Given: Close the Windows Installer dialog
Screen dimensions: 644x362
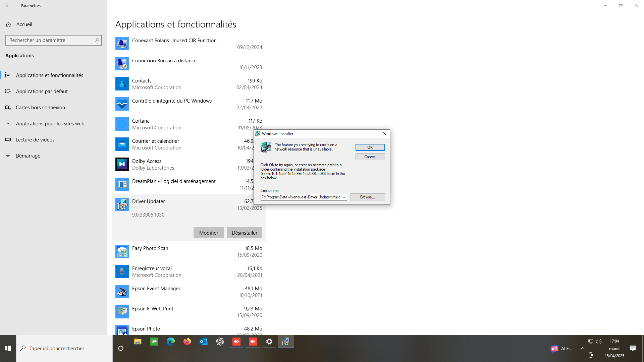Looking at the screenshot, I should (385, 134).
